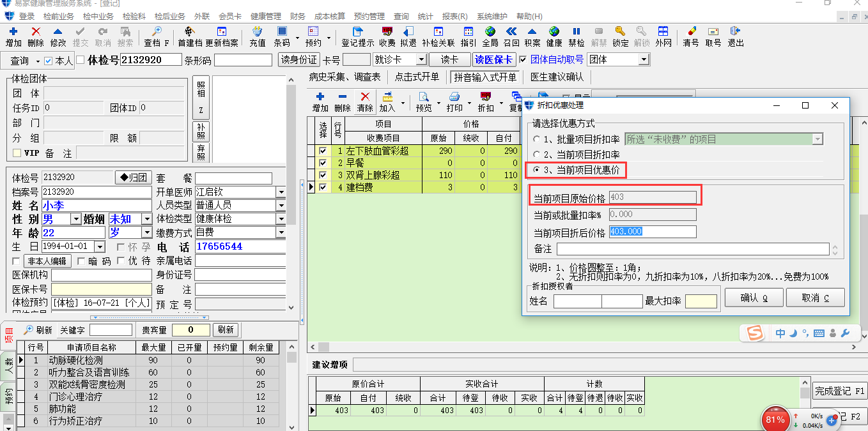Expand the 查询 dropdown arrow
This screenshot has height=431, width=868.
(x=36, y=61)
